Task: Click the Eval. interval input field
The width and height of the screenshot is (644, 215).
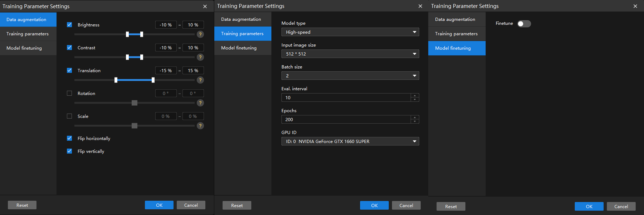Action: click(346, 97)
